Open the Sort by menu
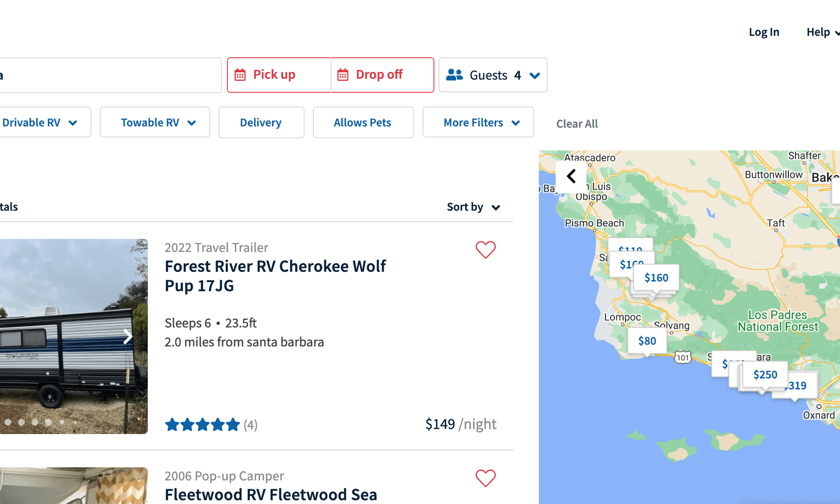Image resolution: width=840 pixels, height=504 pixels. point(473,207)
